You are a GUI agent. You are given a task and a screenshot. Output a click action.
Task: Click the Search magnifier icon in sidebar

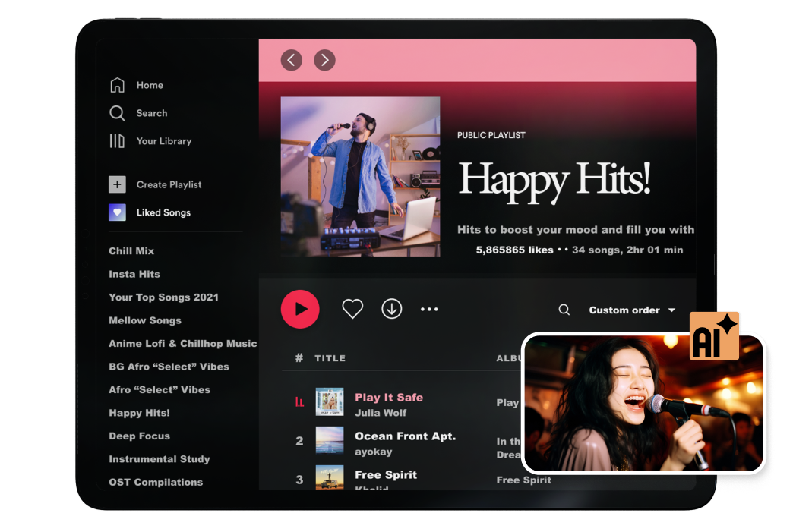click(117, 113)
